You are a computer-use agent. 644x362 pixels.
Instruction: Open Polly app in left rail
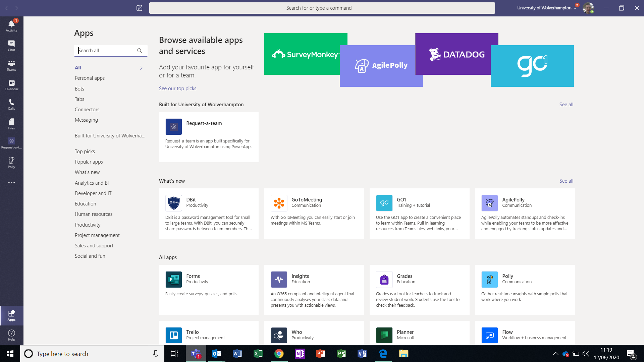tap(11, 162)
